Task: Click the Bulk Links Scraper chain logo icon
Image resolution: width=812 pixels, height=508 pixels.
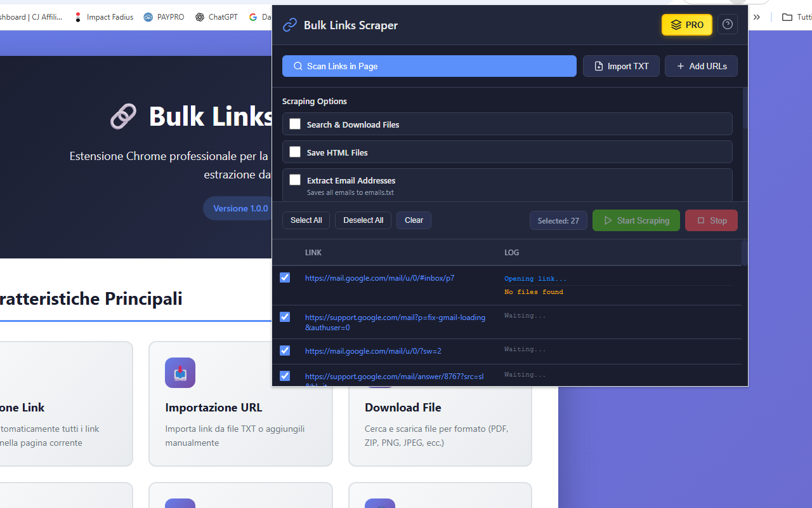Action: tap(290, 25)
